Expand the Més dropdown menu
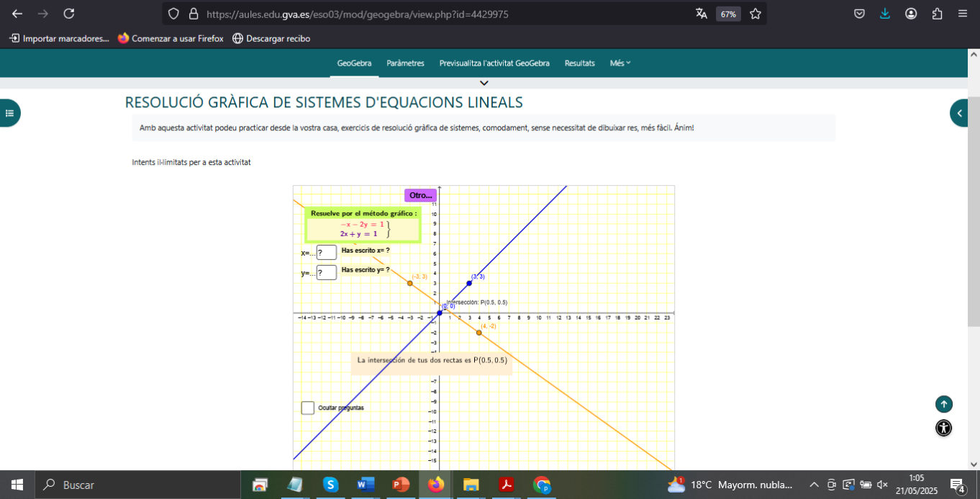 (620, 63)
